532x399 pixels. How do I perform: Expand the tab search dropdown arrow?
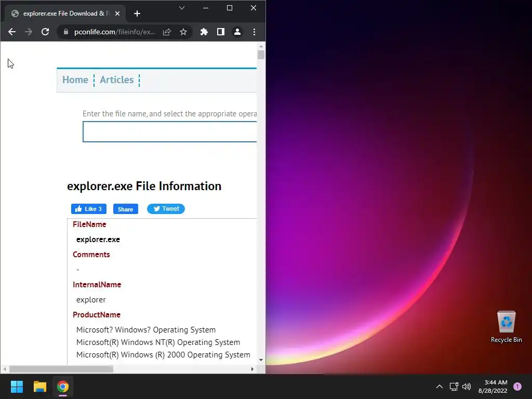[182, 8]
